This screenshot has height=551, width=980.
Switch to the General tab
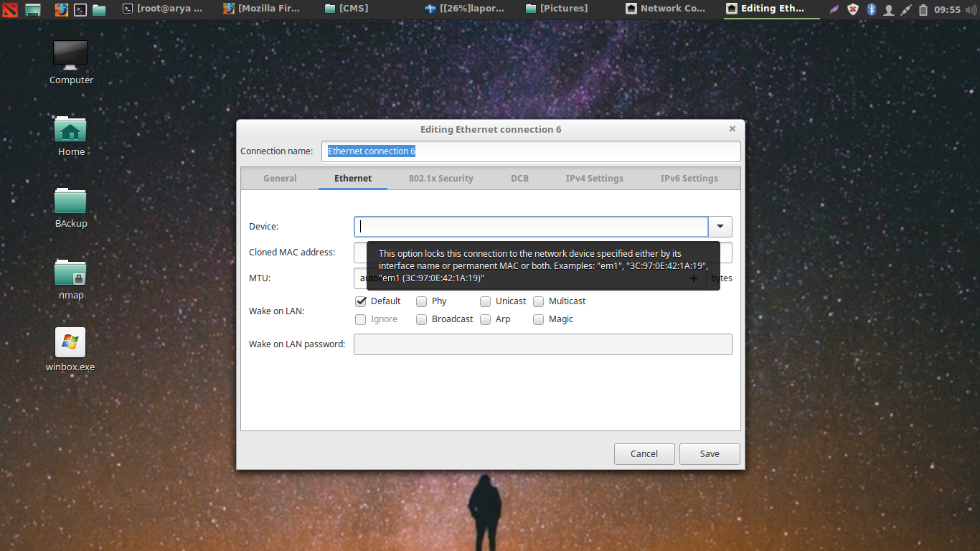[280, 178]
